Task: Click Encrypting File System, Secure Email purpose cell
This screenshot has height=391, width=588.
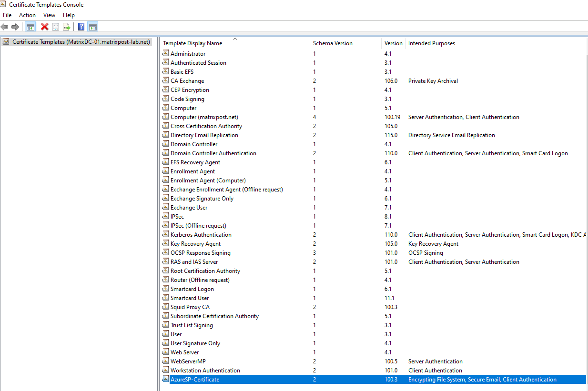Action: [x=482, y=380]
